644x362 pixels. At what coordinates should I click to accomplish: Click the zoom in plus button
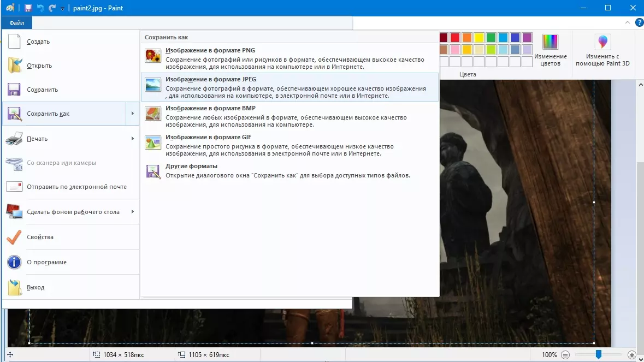[632, 355]
